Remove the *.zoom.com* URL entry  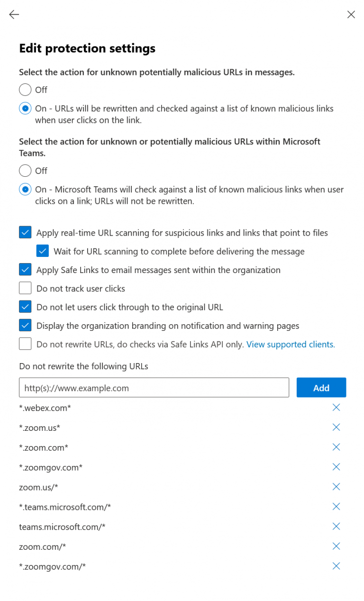[x=337, y=447]
